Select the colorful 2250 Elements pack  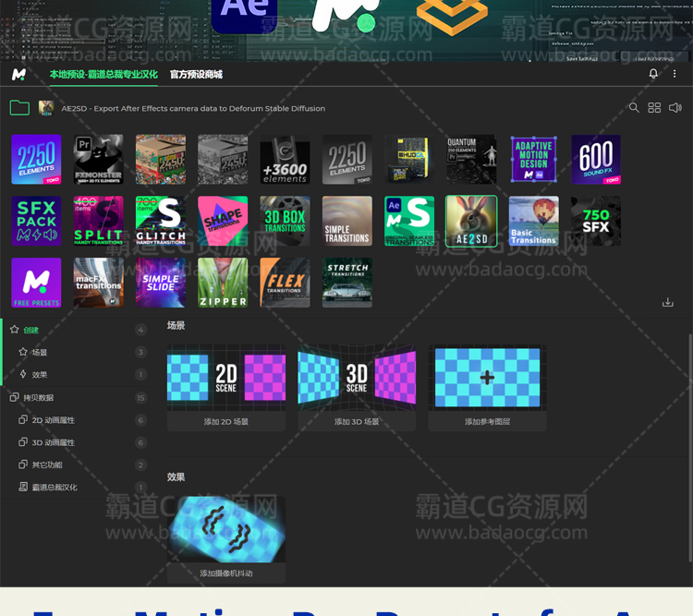tap(36, 160)
